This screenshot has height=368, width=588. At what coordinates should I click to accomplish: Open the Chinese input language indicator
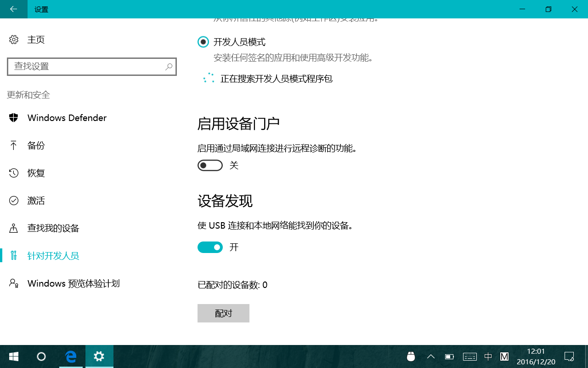(488, 356)
